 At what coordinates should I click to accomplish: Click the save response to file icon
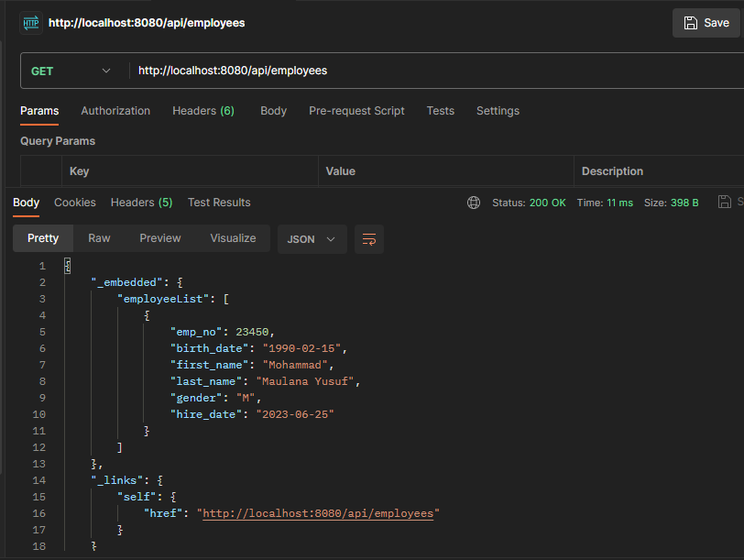coord(724,202)
